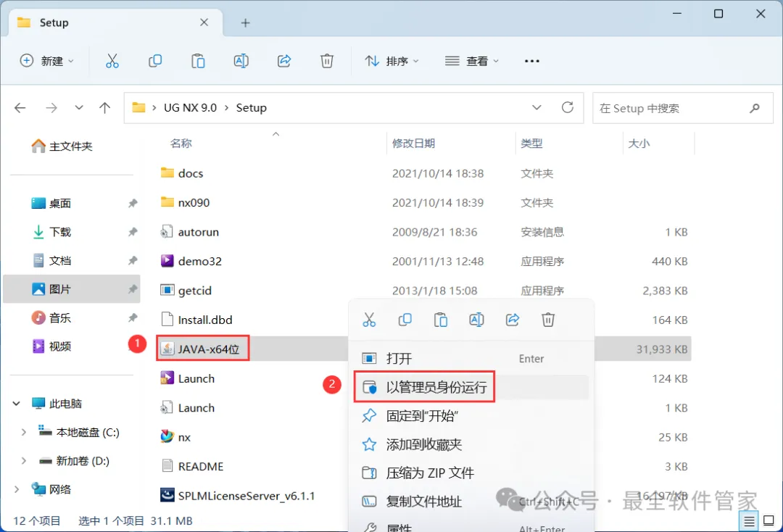The height and width of the screenshot is (532, 783).
Task: Open the 新建 dropdown menu
Action: click(46, 61)
